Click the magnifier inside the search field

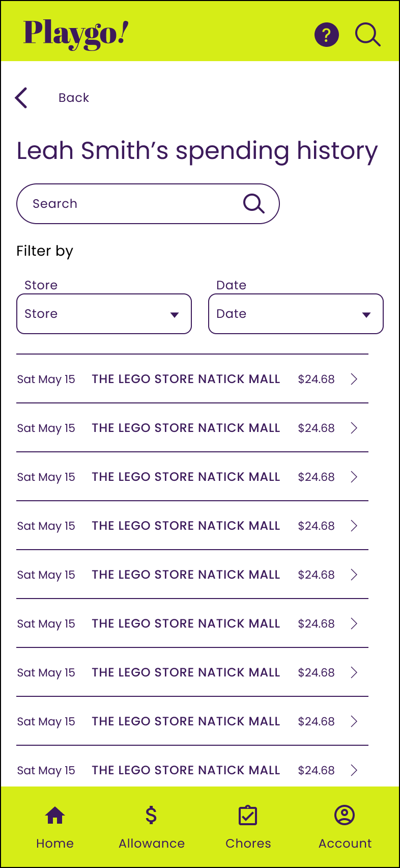click(253, 203)
